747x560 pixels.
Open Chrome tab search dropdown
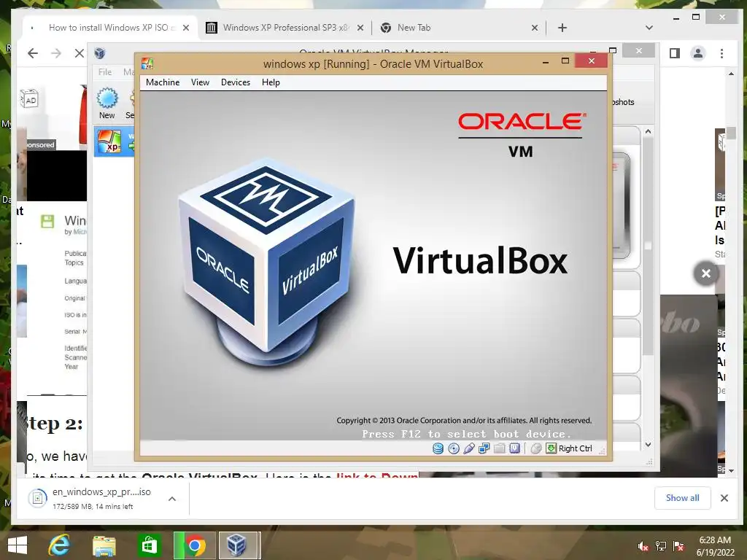click(649, 28)
